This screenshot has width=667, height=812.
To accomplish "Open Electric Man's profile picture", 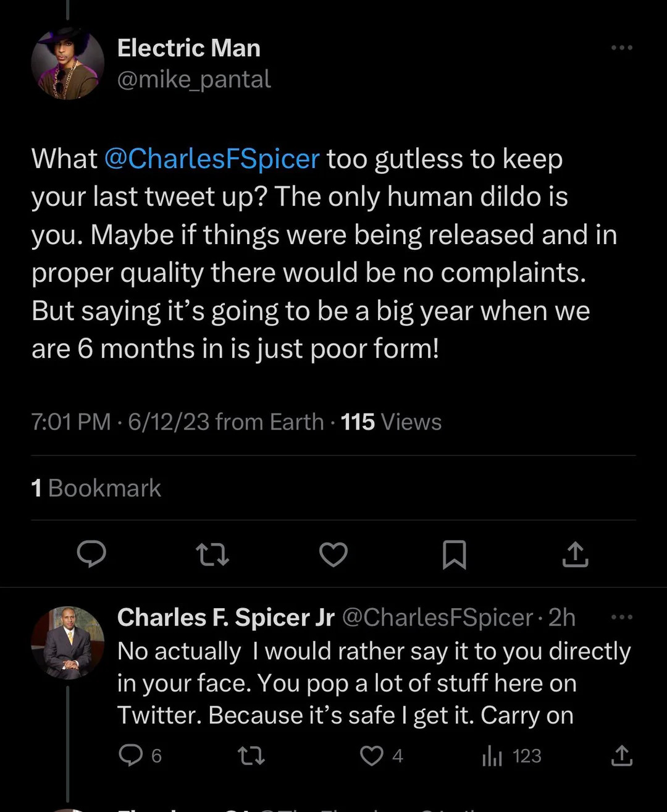I will pos(68,63).
